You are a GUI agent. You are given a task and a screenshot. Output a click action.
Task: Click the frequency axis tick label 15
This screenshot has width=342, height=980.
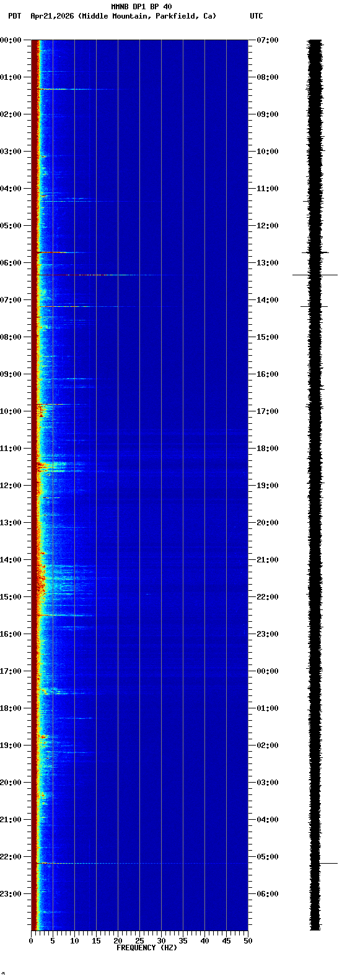pyautogui.click(x=96, y=941)
